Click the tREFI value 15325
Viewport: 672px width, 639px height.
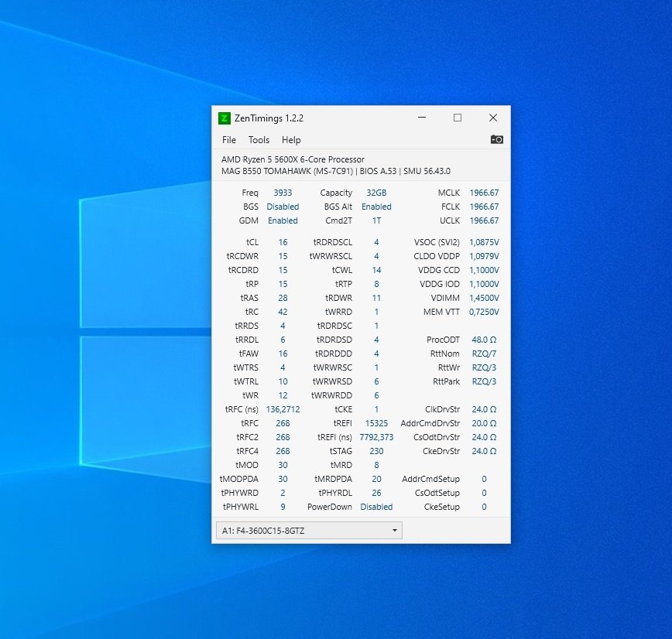pyautogui.click(x=376, y=423)
